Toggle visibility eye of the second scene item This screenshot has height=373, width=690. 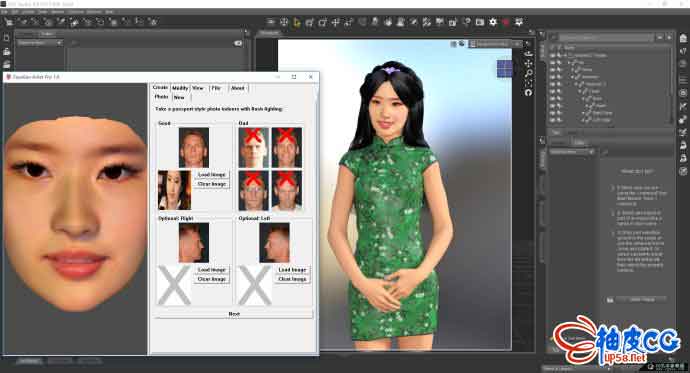[553, 62]
